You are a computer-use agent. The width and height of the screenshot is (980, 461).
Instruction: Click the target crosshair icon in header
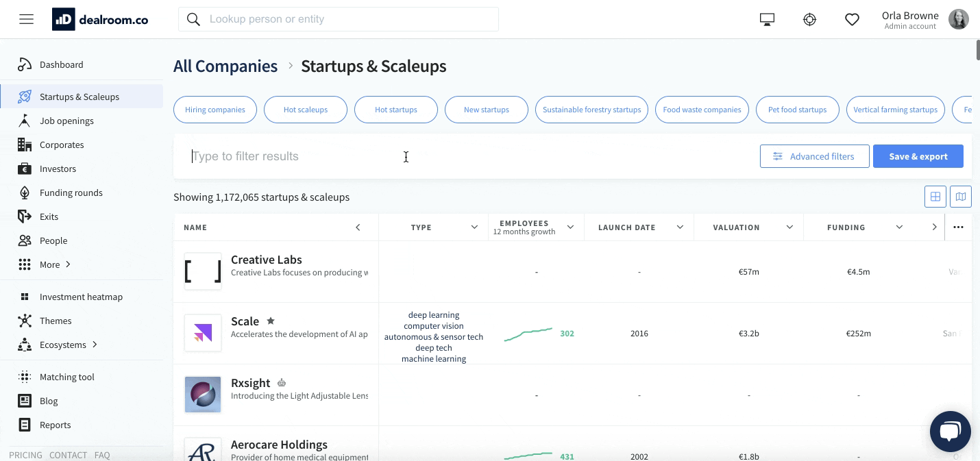click(809, 20)
